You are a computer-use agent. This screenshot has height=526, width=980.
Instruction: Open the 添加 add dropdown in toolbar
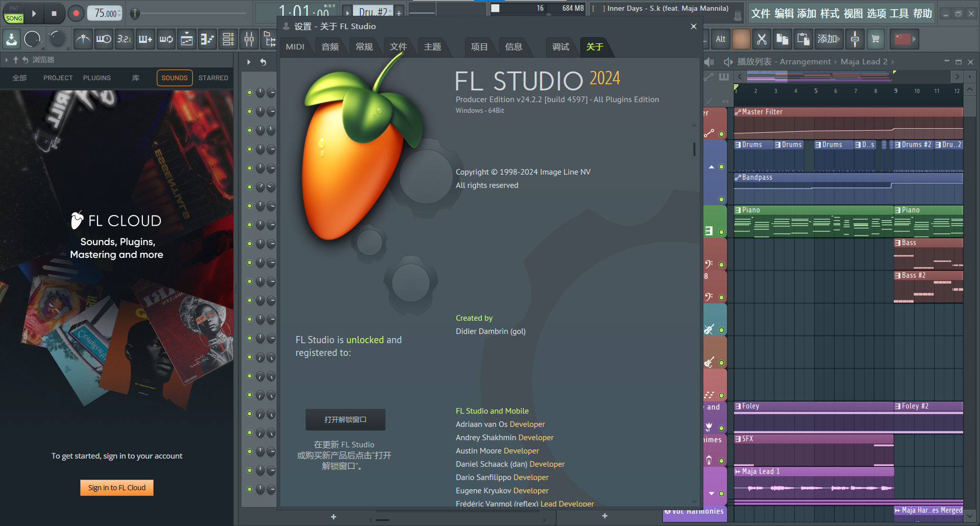click(828, 39)
